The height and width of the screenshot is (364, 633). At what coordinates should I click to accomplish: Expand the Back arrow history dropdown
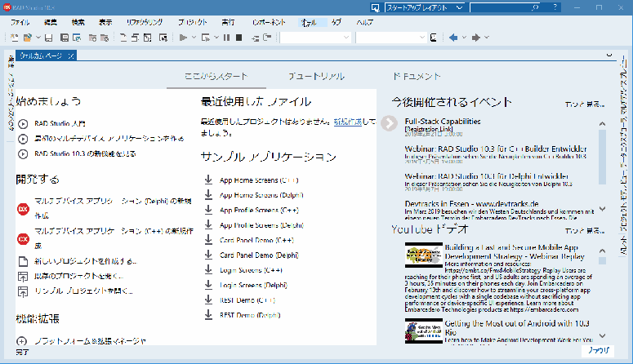pyautogui.click(x=464, y=38)
